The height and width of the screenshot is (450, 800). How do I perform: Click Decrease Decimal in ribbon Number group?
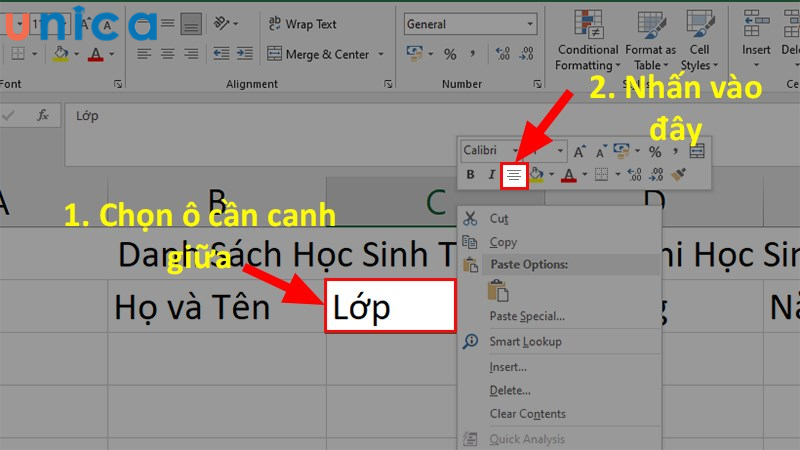click(527, 54)
